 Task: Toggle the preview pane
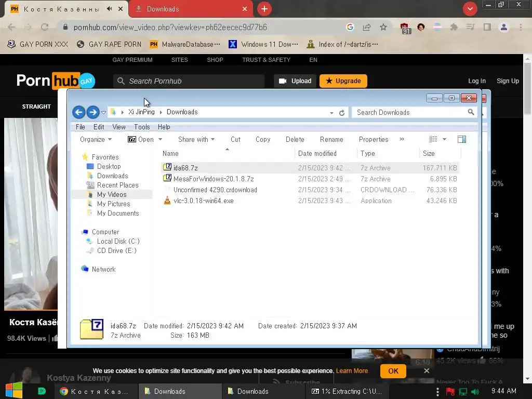462,139
